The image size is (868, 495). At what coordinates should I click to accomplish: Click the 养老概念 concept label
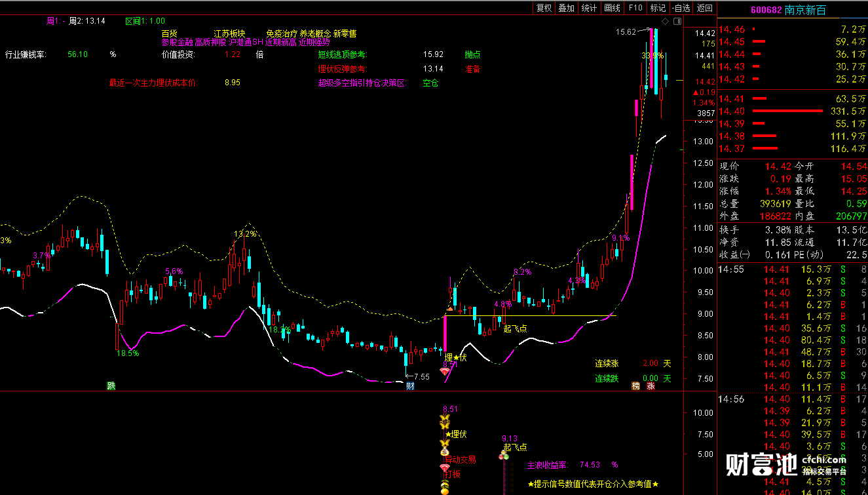click(315, 33)
